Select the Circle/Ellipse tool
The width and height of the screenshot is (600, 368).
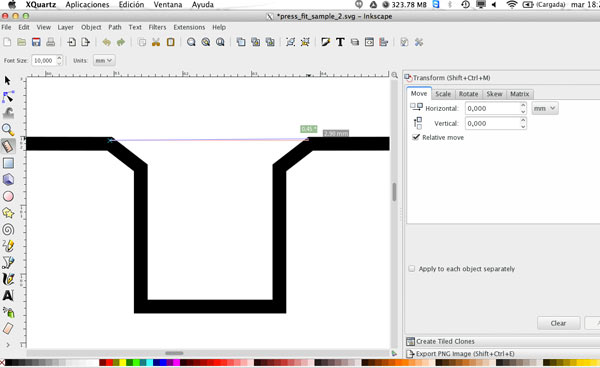[8, 196]
